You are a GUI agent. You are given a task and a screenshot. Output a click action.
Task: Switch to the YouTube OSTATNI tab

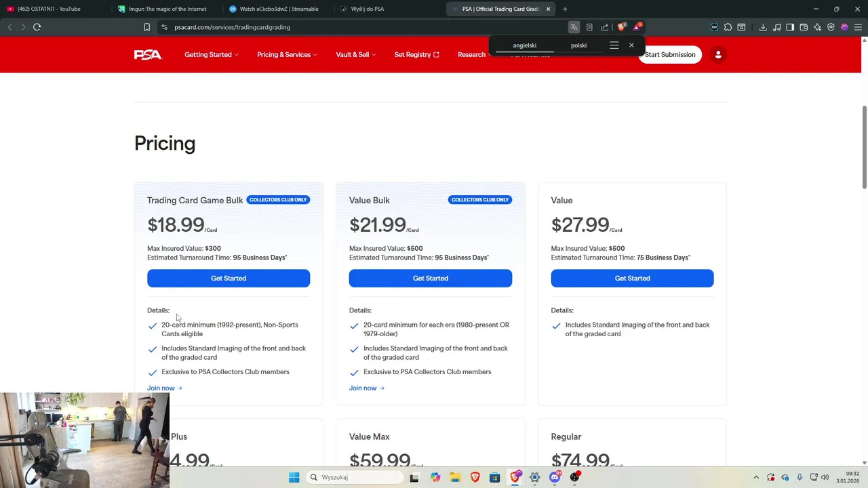54,9
